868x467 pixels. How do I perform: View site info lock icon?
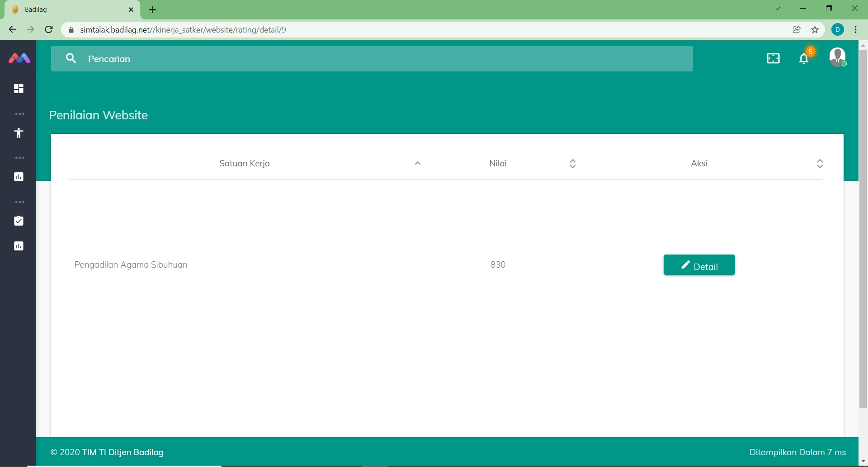pyautogui.click(x=71, y=30)
